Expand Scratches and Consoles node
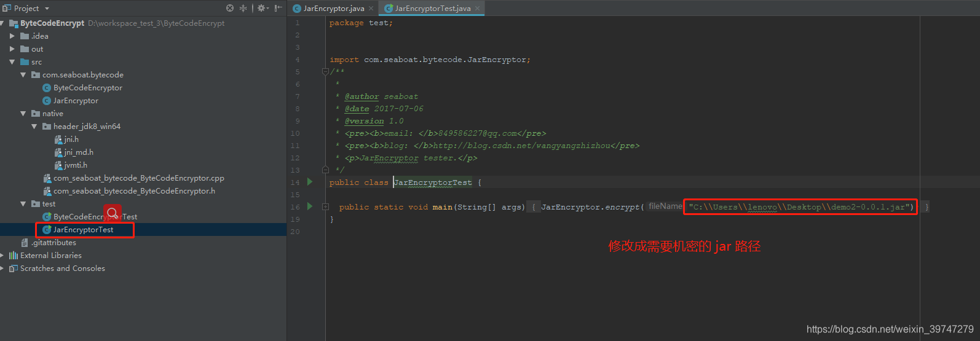 pyautogui.click(x=2, y=268)
